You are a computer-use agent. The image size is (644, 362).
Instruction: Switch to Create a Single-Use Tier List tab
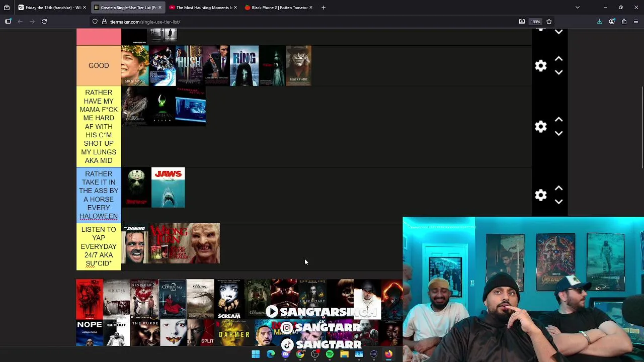tap(127, 8)
